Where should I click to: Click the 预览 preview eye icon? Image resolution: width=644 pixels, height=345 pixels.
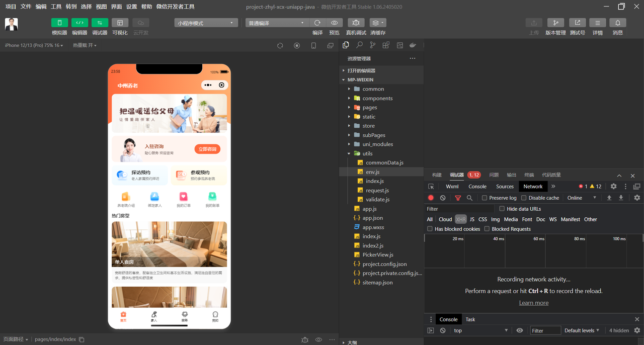tap(334, 23)
